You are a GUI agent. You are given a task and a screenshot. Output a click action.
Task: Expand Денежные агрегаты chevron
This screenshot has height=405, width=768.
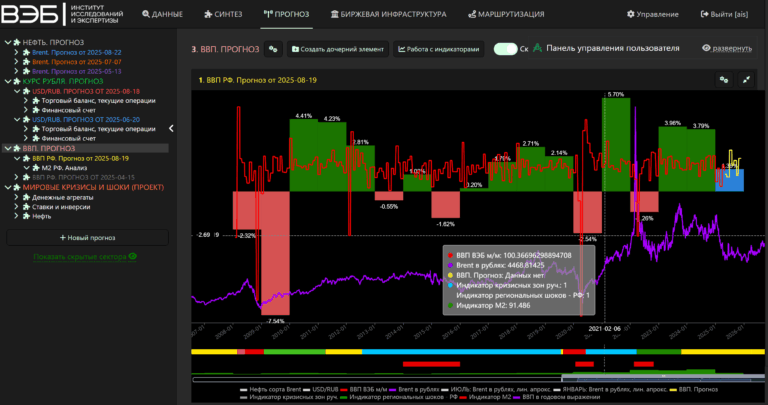click(16, 197)
